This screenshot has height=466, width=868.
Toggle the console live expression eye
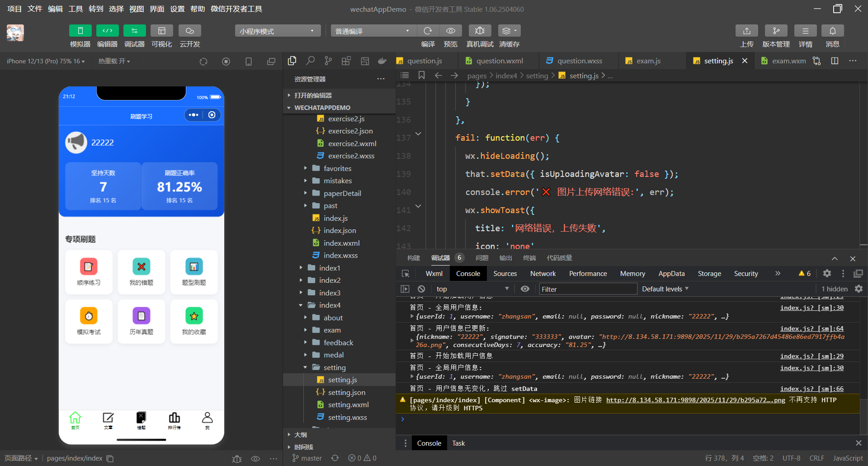pos(525,289)
